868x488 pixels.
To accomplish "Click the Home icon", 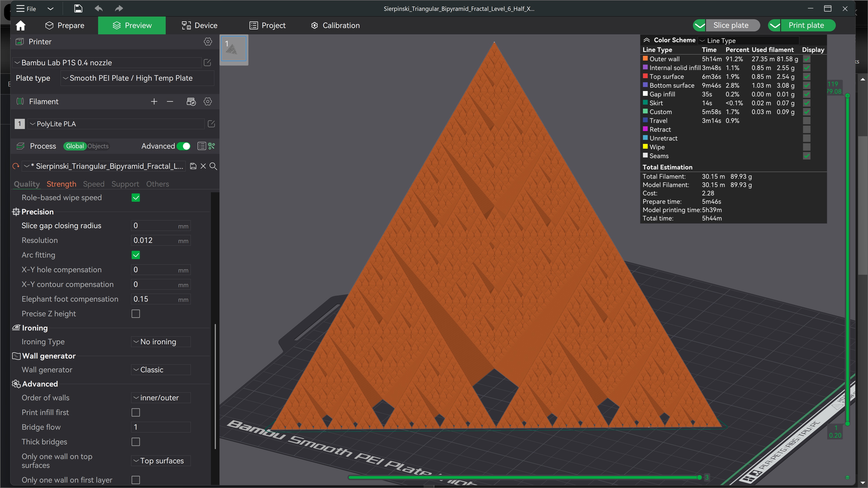I will 21,25.
